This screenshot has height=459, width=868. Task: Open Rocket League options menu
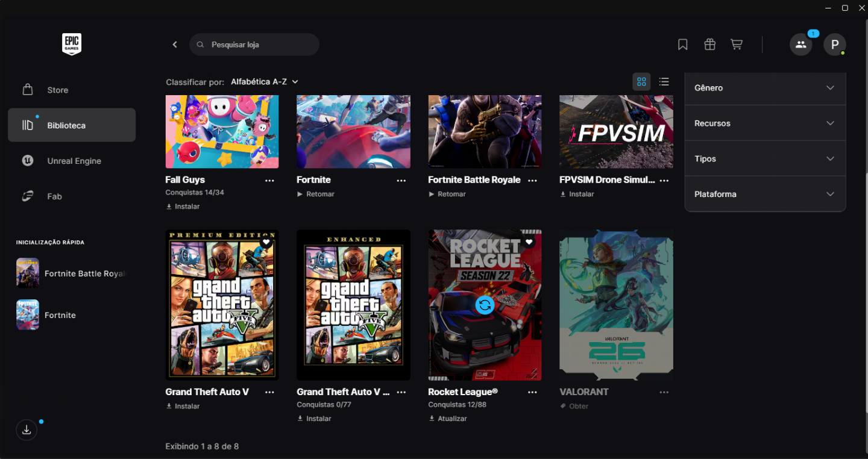click(x=532, y=392)
